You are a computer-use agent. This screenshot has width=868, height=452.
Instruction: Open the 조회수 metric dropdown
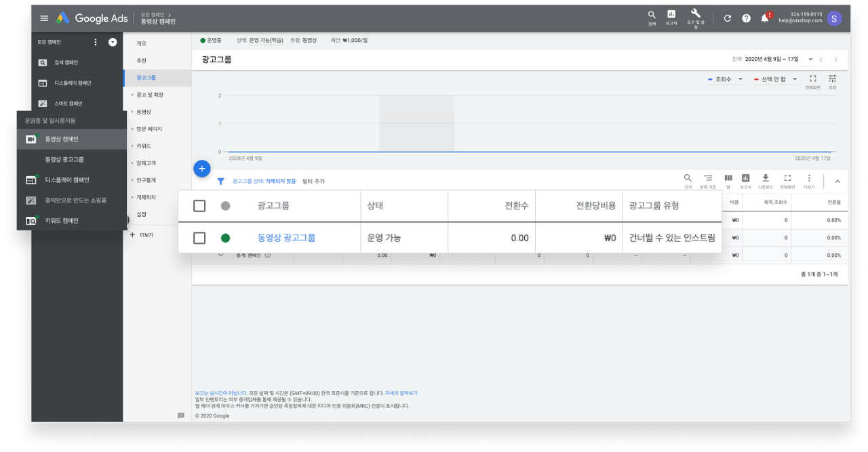click(x=725, y=79)
